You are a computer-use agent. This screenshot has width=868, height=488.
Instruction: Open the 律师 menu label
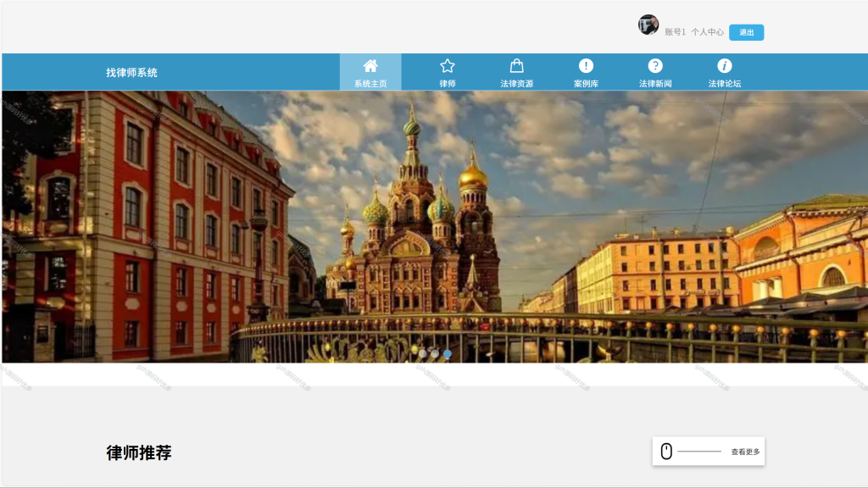pos(448,84)
